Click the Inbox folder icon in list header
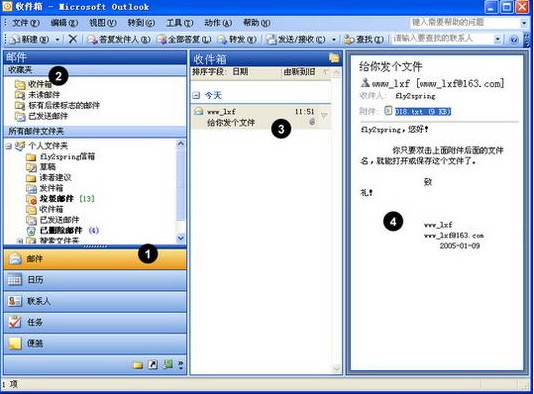Viewport: 534px width, 394px height. pos(334,58)
